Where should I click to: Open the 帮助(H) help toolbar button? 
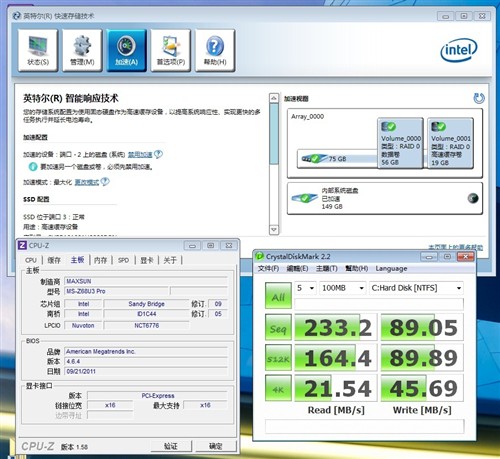[x=215, y=50]
